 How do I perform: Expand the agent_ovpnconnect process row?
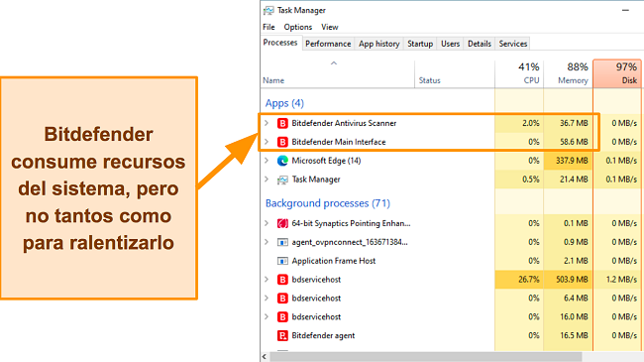point(267,242)
